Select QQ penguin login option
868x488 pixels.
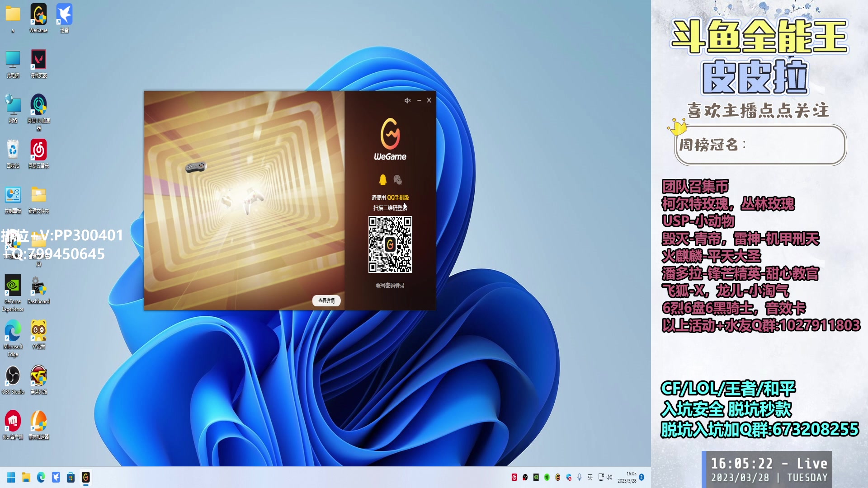382,180
